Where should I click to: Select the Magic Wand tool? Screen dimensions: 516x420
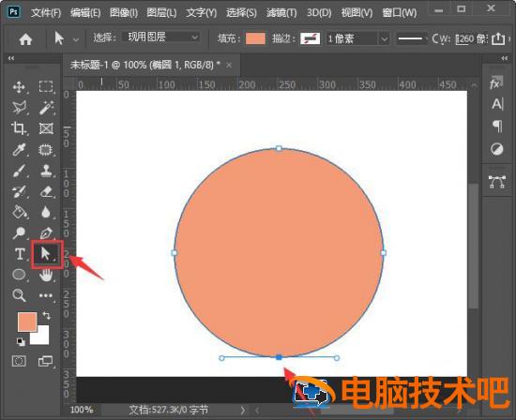click(x=46, y=108)
